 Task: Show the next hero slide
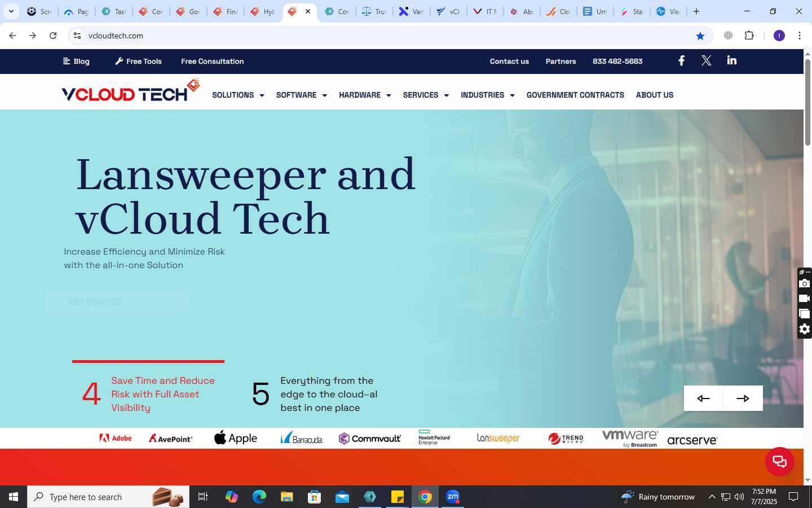pyautogui.click(x=743, y=398)
